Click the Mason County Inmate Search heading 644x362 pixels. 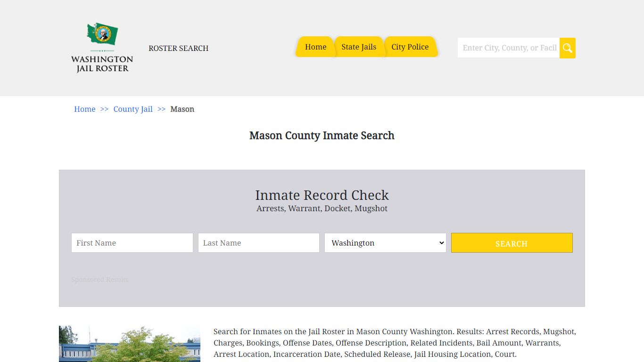click(322, 136)
